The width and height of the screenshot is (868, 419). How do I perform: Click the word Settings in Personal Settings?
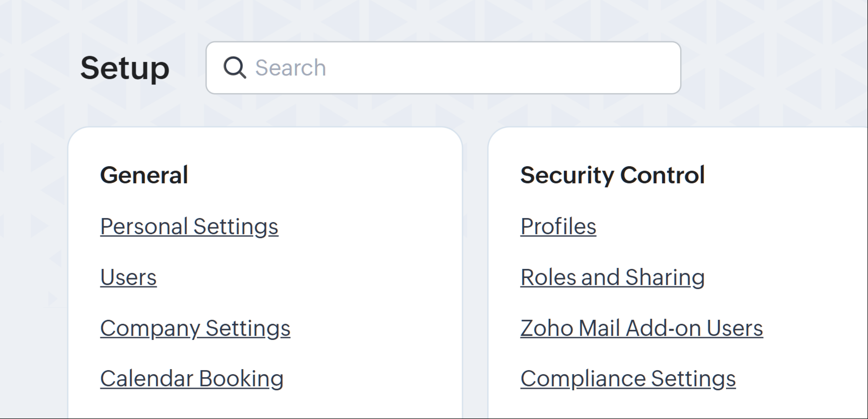[x=236, y=226]
